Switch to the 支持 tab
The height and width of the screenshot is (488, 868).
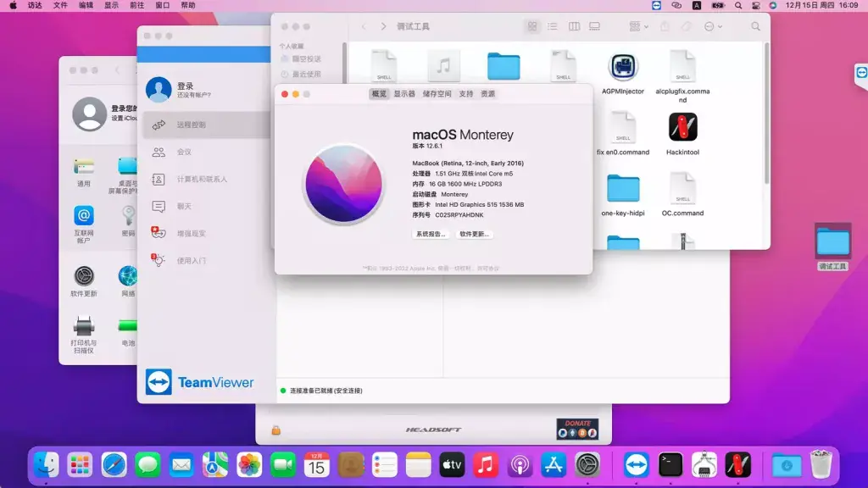click(466, 94)
